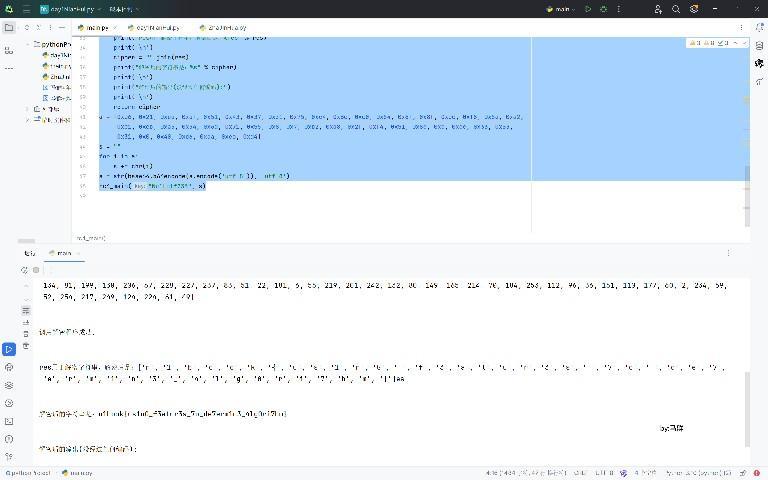Click the Project panel horizontal scrollbar
This screenshot has height=480, width=768.
coord(26,241)
